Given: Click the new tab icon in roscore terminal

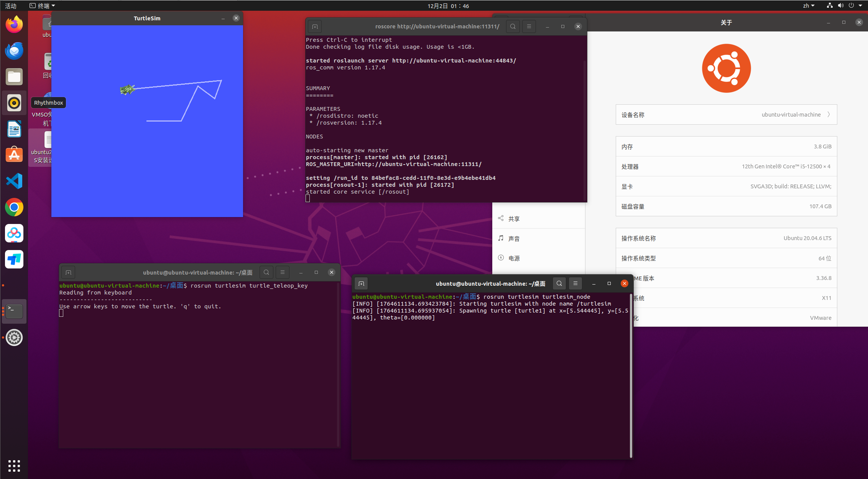Looking at the screenshot, I should (315, 26).
